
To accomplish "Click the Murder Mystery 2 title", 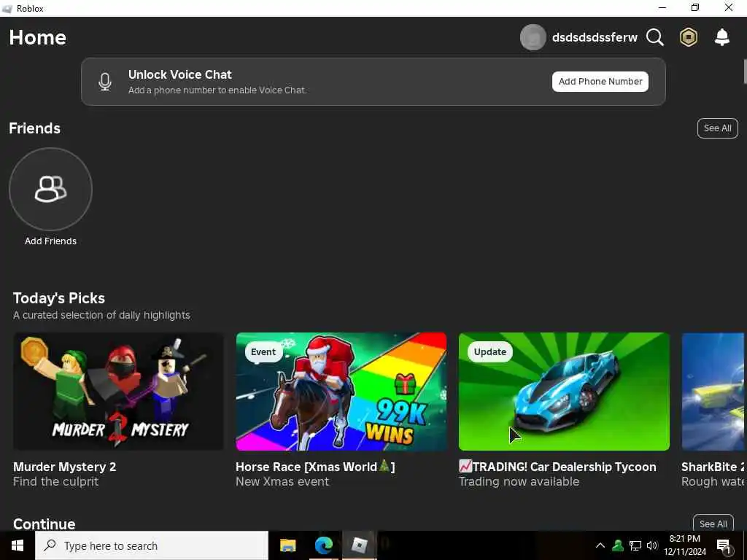I will [x=64, y=467].
